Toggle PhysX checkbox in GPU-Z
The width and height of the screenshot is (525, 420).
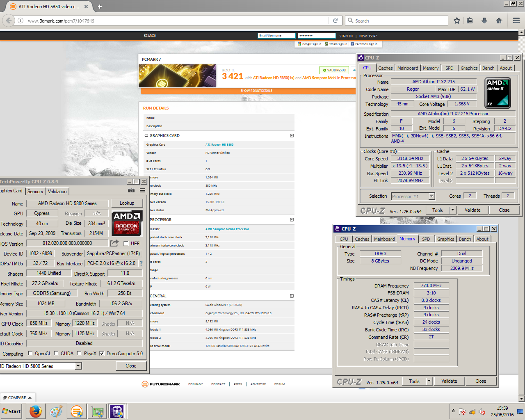pos(79,353)
